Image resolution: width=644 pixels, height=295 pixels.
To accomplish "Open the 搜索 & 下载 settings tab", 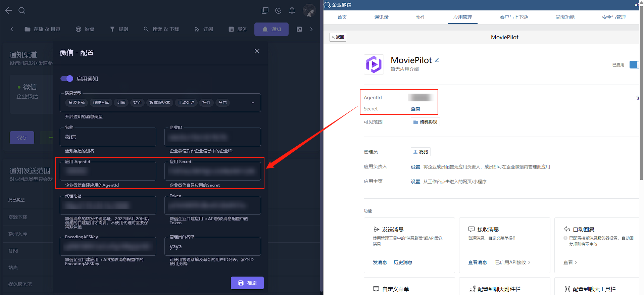I will click(161, 29).
